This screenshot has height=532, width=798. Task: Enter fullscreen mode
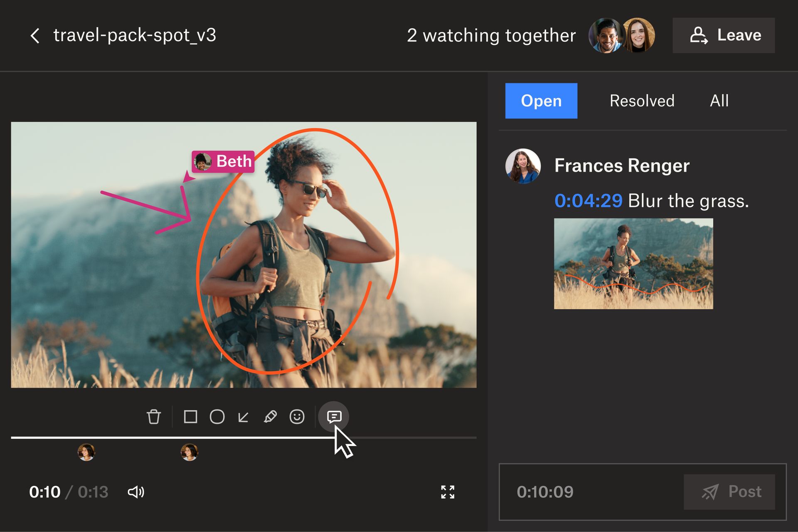pos(448,492)
